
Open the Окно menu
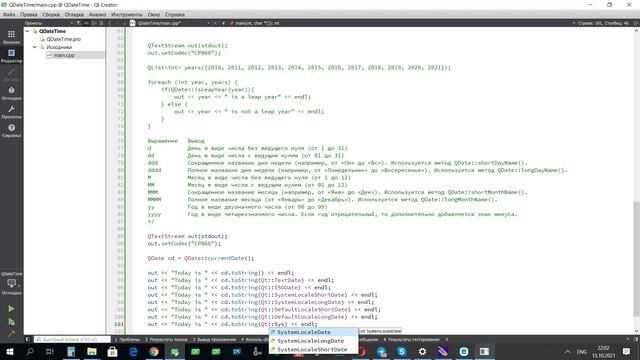154,14
